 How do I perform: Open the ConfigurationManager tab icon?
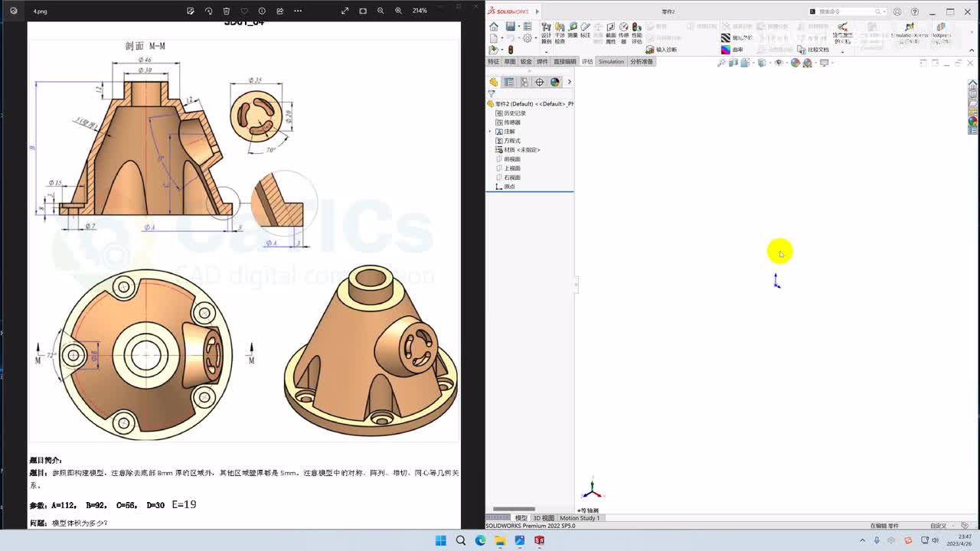524,82
